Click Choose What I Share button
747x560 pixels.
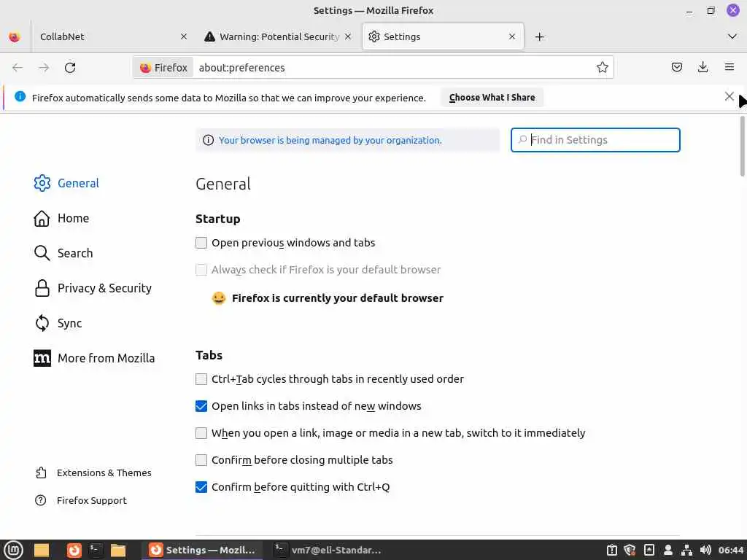coord(492,97)
